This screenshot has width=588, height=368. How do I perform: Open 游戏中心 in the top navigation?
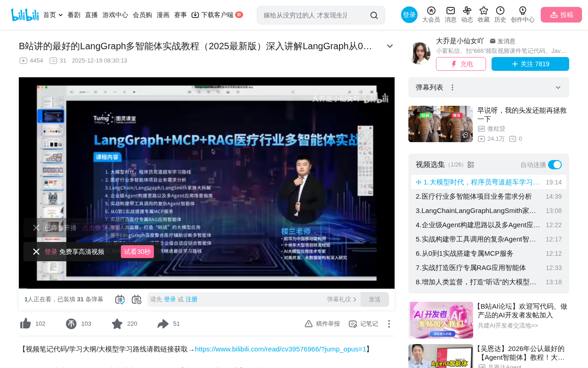pyautogui.click(x=115, y=15)
